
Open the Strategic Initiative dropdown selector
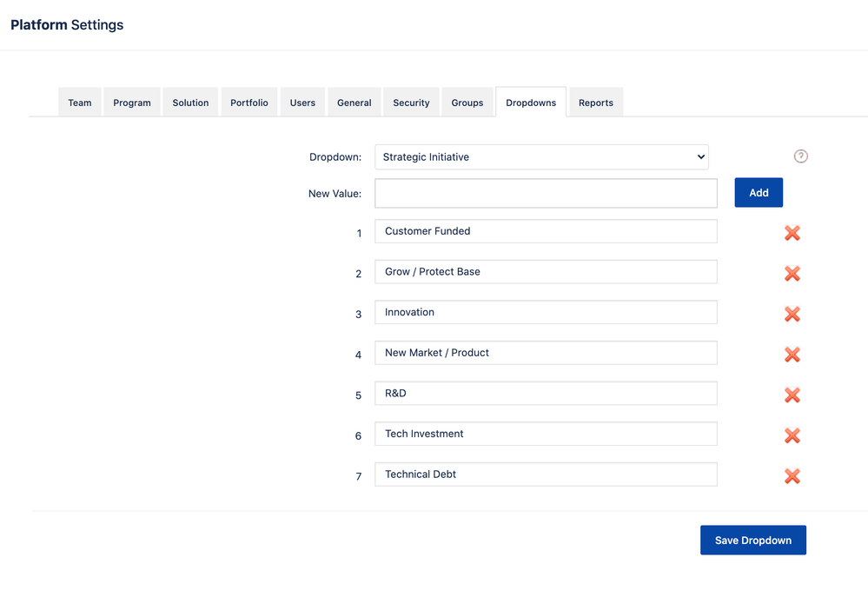[x=541, y=157]
